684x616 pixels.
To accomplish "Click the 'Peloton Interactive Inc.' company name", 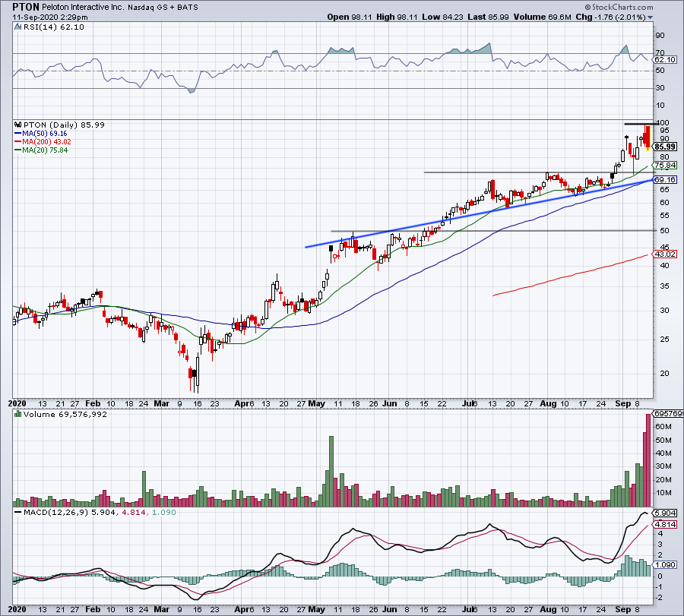I will pos(83,8).
